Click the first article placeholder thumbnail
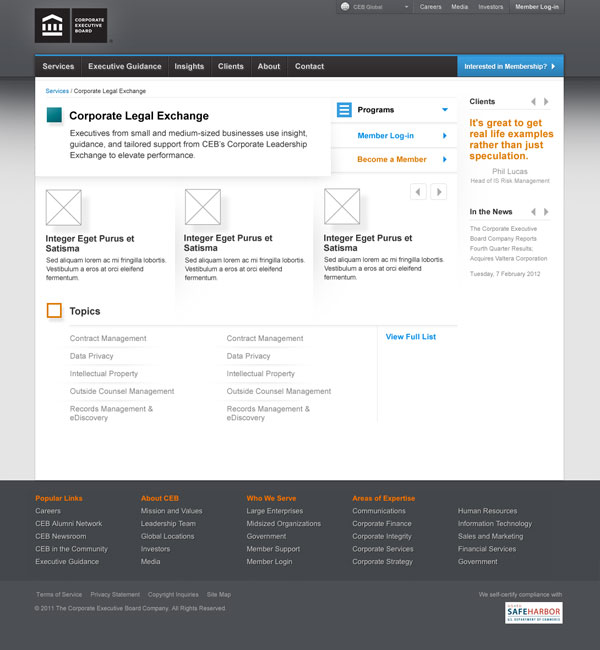600x650 pixels. pos(63,207)
